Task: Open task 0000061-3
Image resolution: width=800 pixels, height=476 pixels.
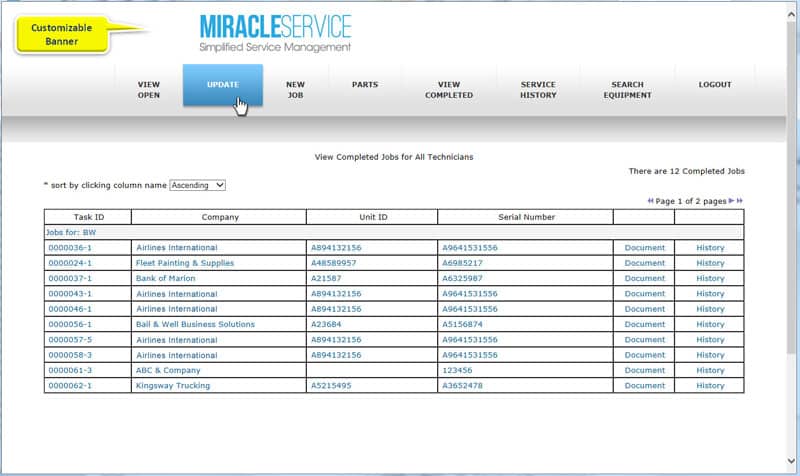Action: click(x=70, y=370)
